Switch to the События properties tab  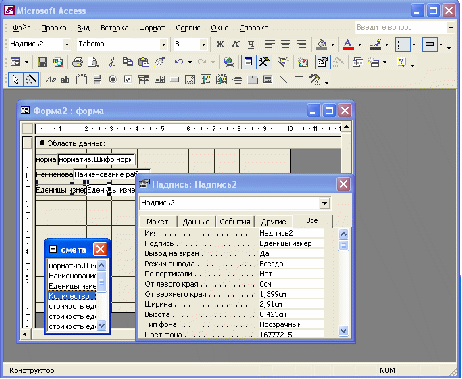coord(235,221)
